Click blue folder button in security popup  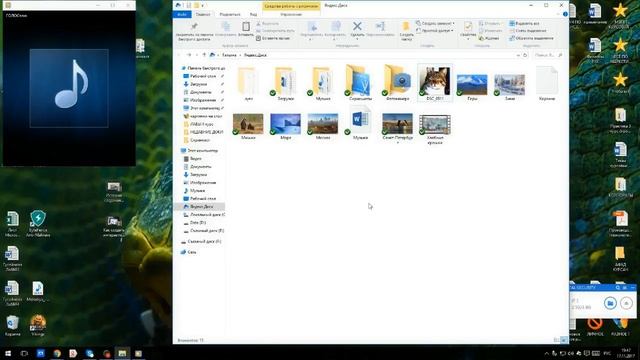coord(610,303)
